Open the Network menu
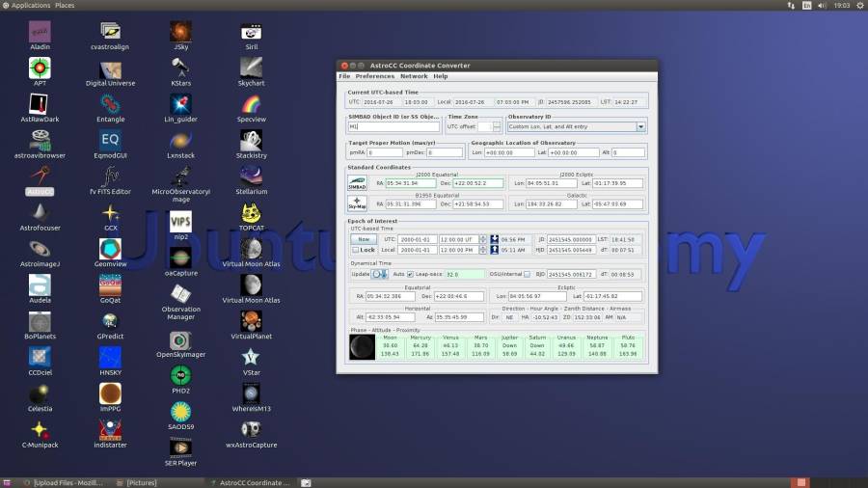 tap(414, 76)
